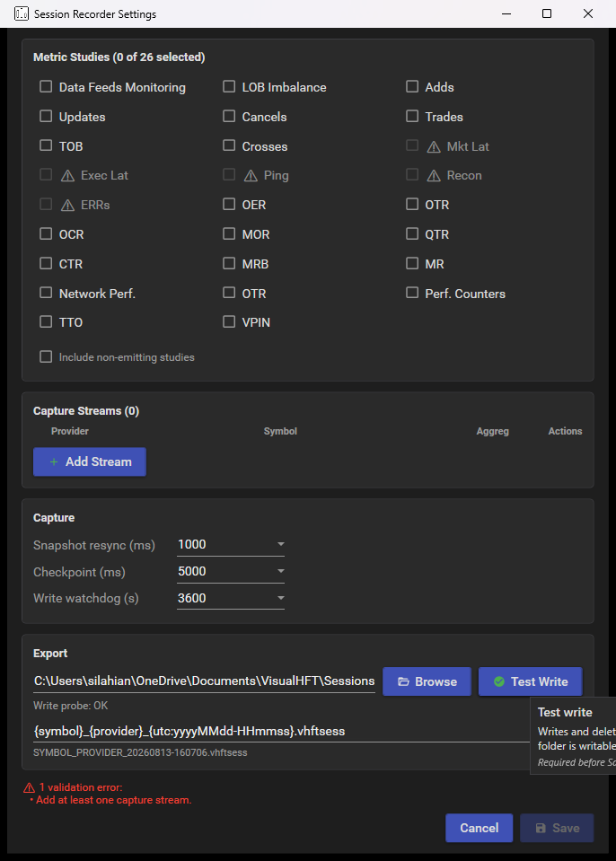Click the Actions column header
This screenshot has width=616, height=861.
565,431
